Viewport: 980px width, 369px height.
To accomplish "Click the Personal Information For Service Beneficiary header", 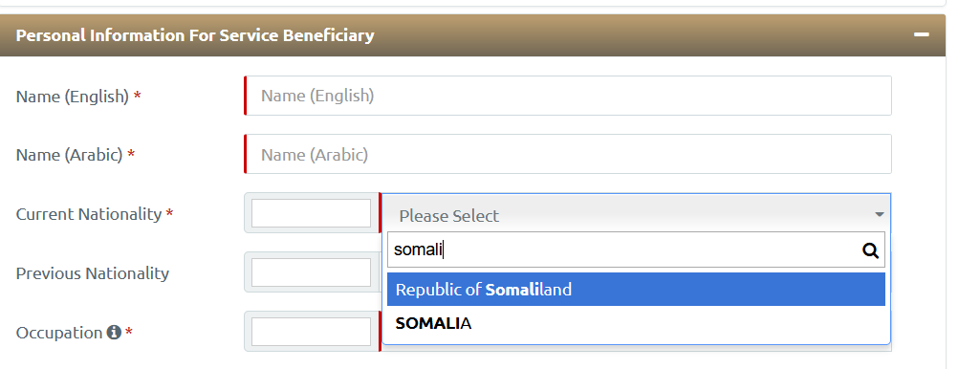I will pyautogui.click(x=195, y=35).
